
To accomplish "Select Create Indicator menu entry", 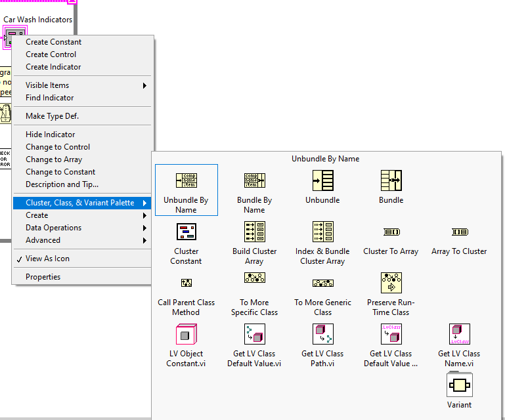I will click(83, 67).
